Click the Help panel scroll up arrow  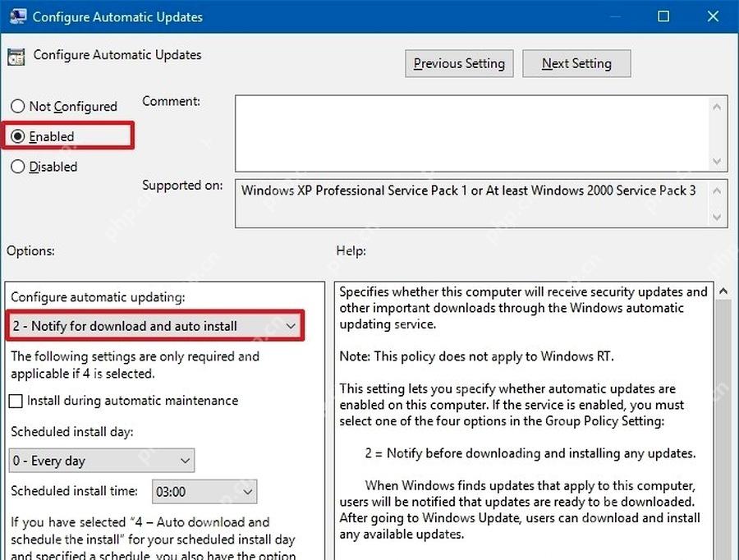pos(723,291)
